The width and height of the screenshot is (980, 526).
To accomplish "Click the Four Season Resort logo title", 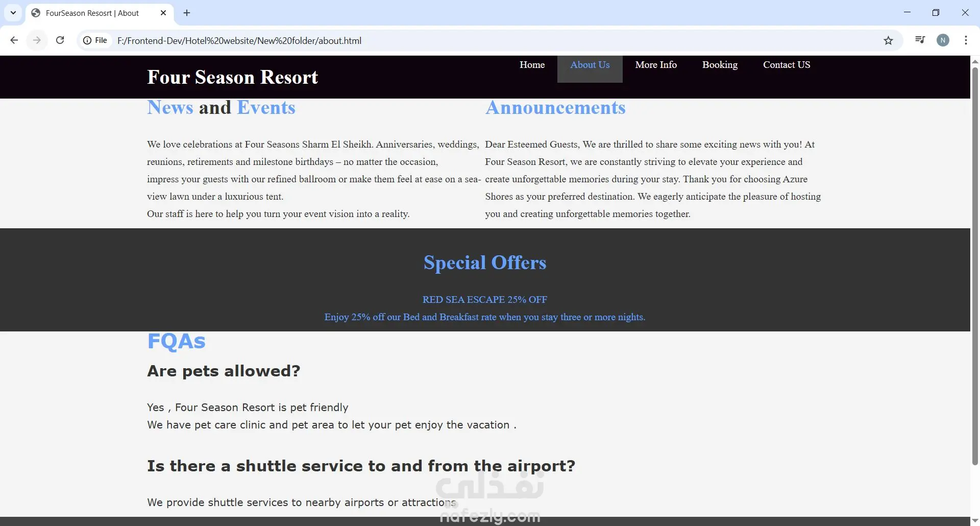I will pos(233,77).
